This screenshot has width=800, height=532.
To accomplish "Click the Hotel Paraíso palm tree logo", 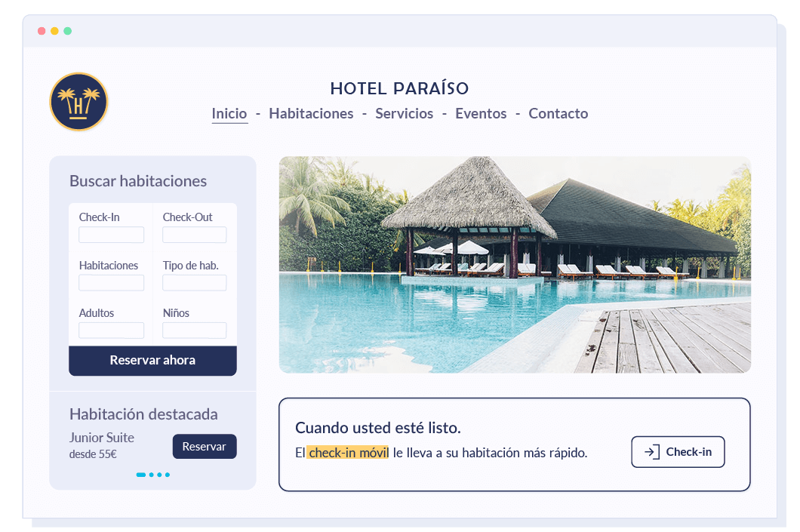I will 78,102.
